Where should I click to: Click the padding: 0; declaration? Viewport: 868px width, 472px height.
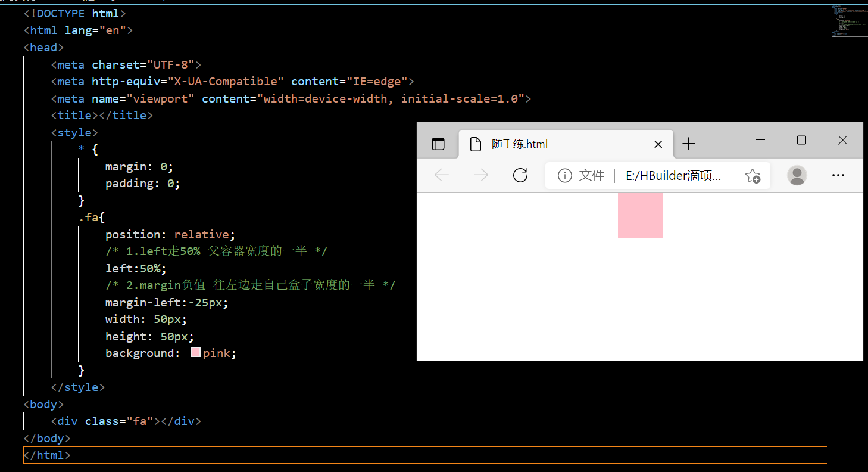[143, 183]
